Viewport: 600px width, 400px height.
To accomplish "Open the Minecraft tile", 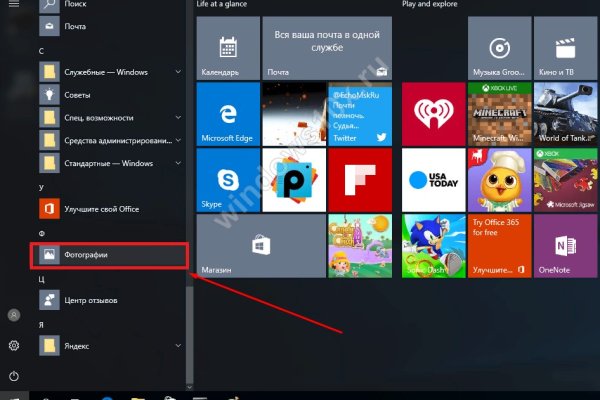I will (499, 113).
